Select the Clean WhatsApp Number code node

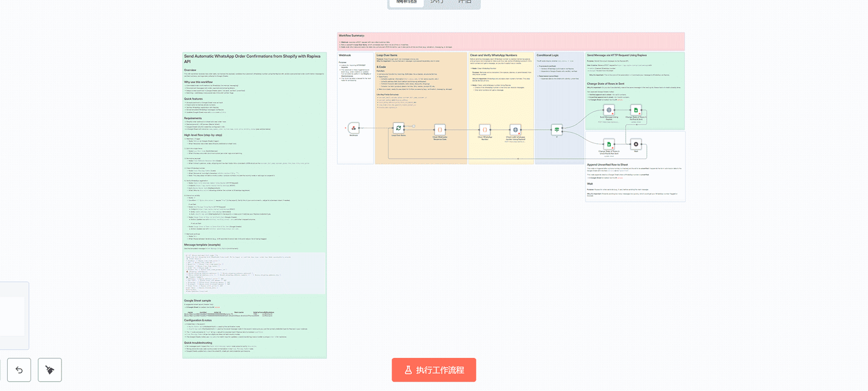point(485,129)
